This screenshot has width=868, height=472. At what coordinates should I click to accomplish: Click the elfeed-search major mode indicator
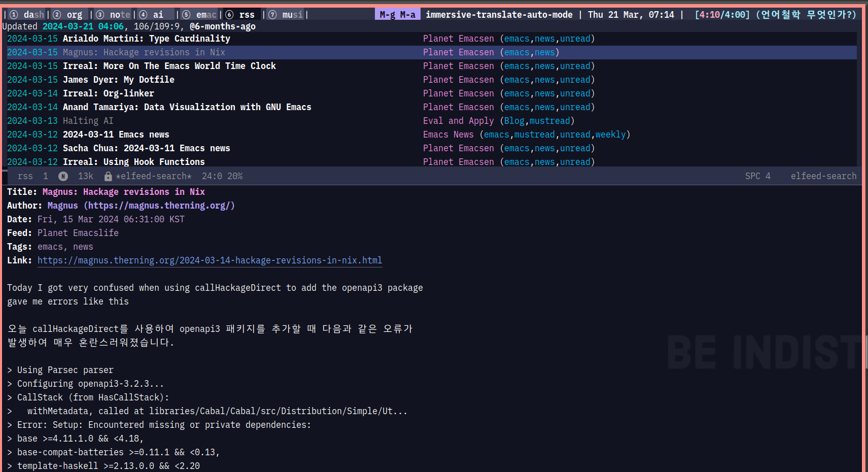(x=823, y=176)
